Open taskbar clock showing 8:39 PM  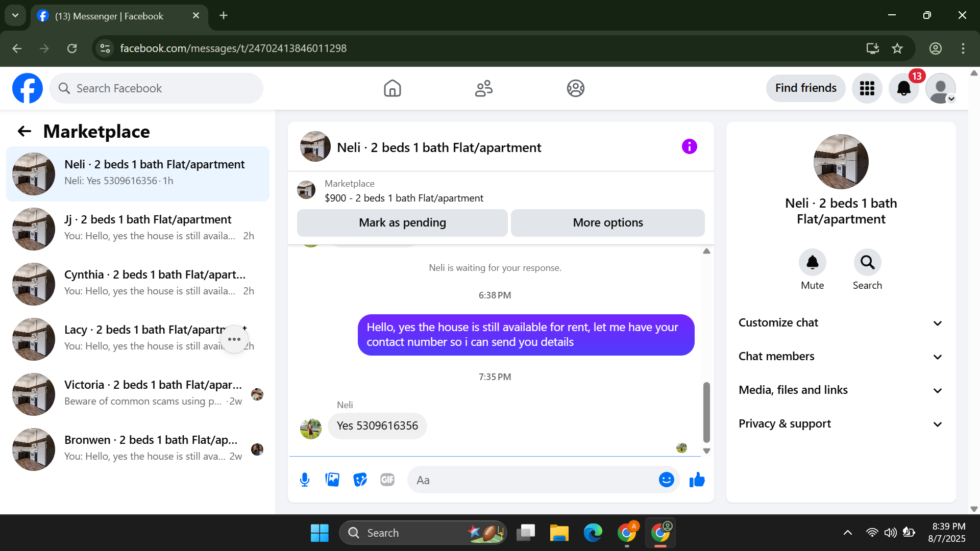coord(948,533)
